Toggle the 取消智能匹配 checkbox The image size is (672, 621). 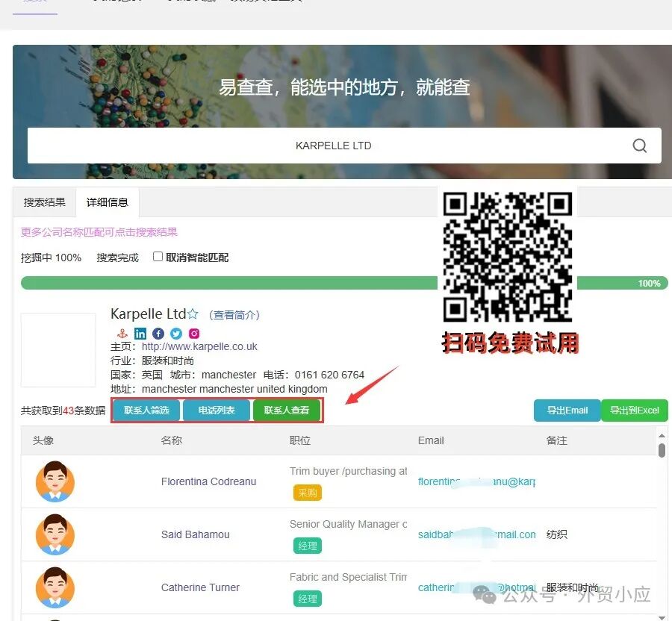pos(158,257)
